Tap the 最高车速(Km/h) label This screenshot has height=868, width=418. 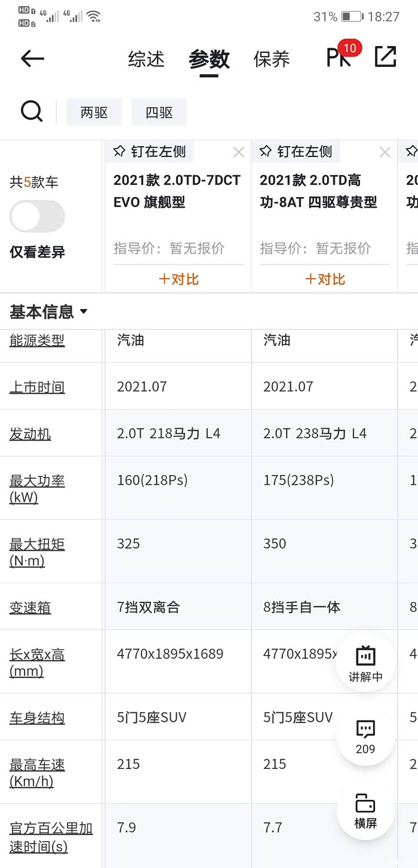(x=37, y=772)
